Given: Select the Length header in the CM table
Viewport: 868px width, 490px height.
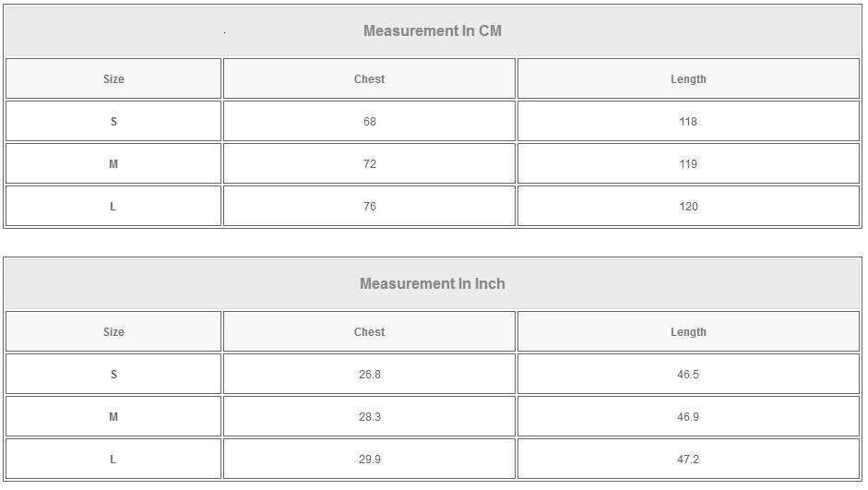Looking at the screenshot, I should pyautogui.click(x=688, y=79).
